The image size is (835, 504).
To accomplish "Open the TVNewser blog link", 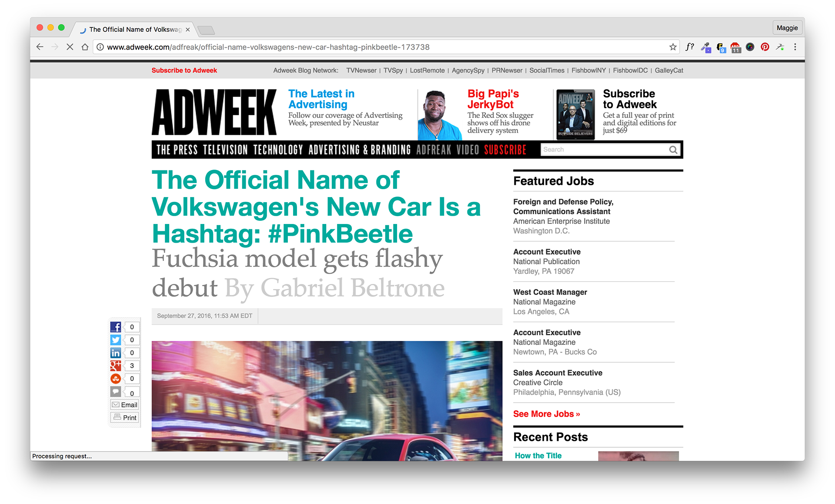I will click(361, 70).
